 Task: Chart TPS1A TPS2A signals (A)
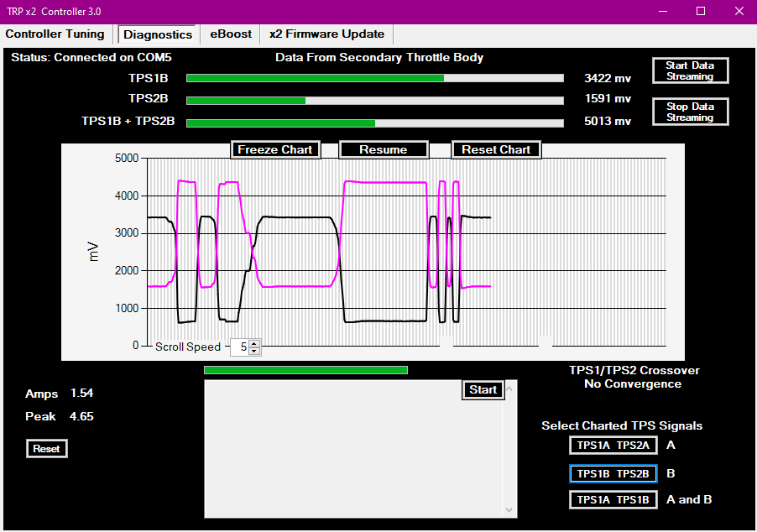[x=613, y=445]
